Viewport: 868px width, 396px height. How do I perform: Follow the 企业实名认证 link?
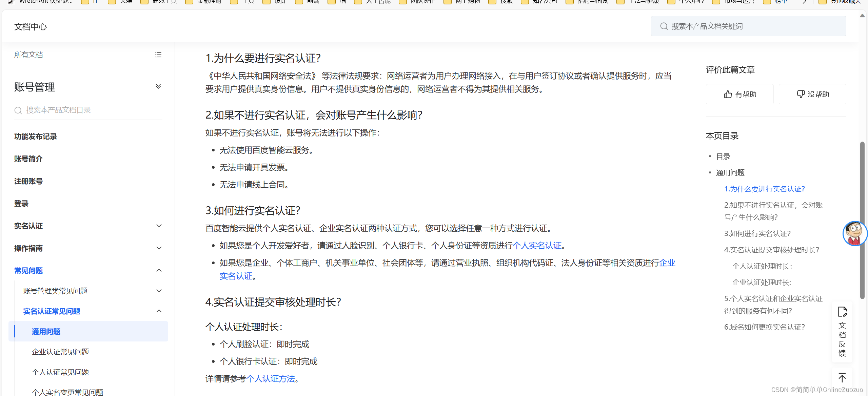667,263
